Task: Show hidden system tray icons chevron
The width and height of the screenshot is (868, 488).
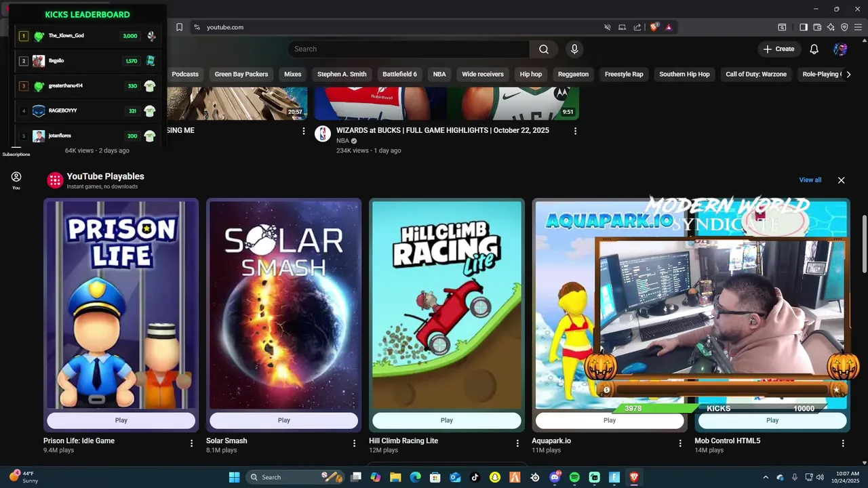Action: pos(766,477)
